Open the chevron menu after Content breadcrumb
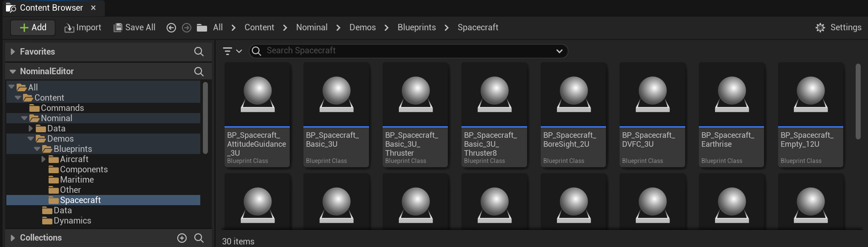 click(285, 28)
